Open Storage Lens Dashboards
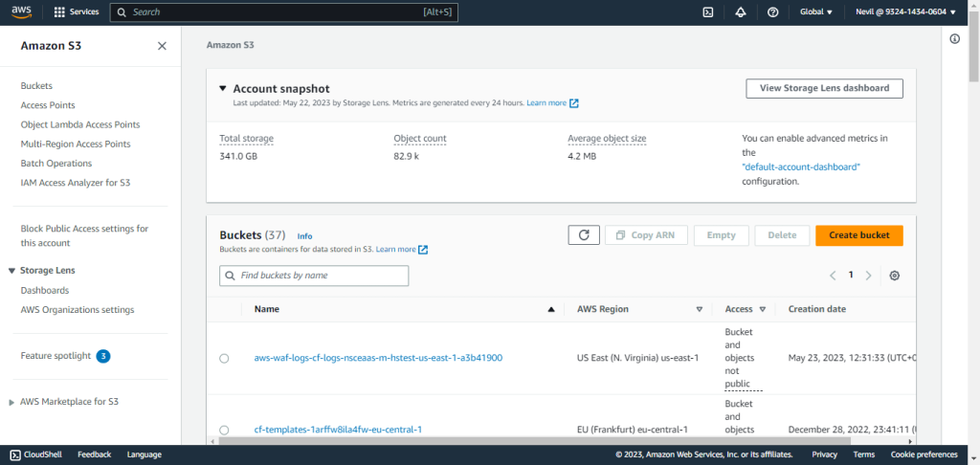The width and height of the screenshot is (980, 465). click(44, 290)
